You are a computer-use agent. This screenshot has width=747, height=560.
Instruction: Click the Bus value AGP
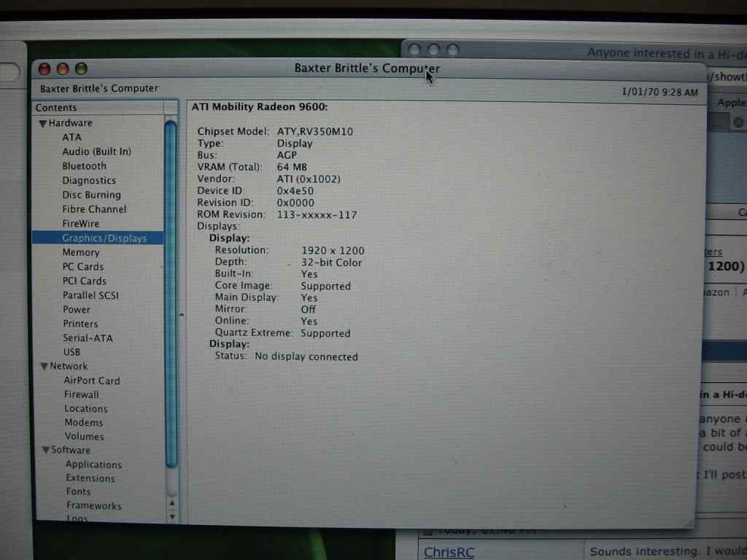pos(287,155)
